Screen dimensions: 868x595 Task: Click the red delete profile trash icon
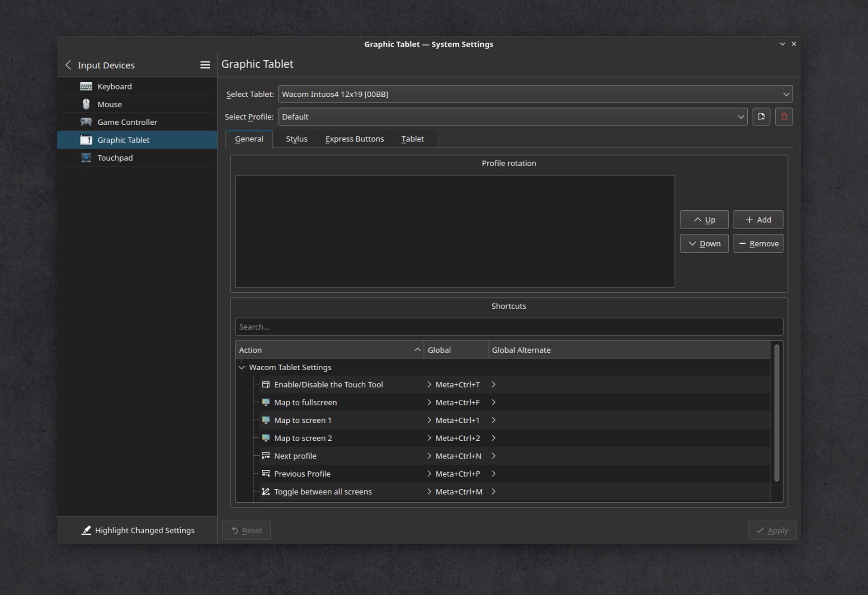pyautogui.click(x=784, y=117)
